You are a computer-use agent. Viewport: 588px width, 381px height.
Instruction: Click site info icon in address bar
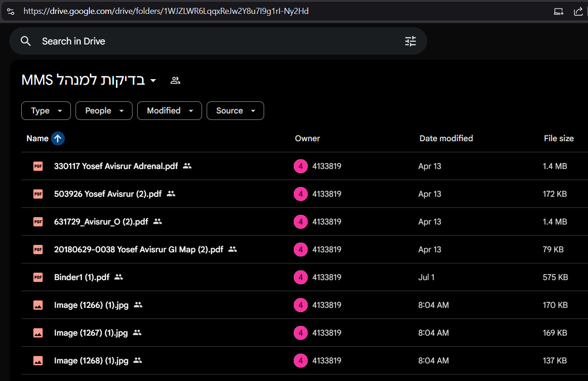point(11,12)
